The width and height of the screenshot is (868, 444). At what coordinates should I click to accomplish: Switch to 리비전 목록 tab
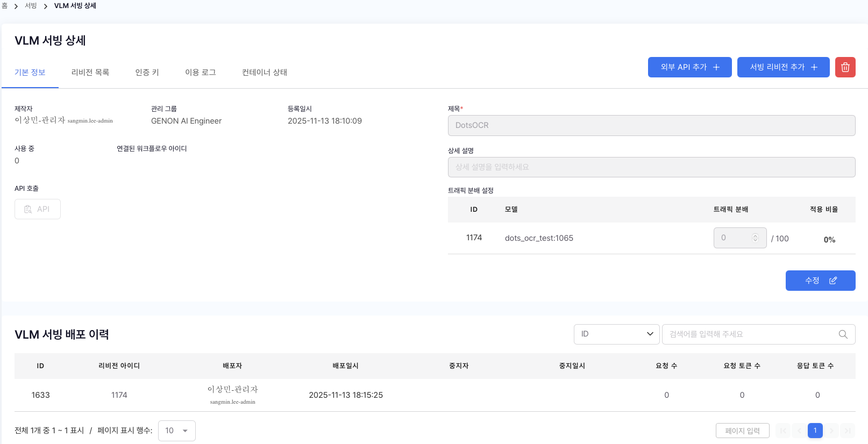[x=90, y=73]
